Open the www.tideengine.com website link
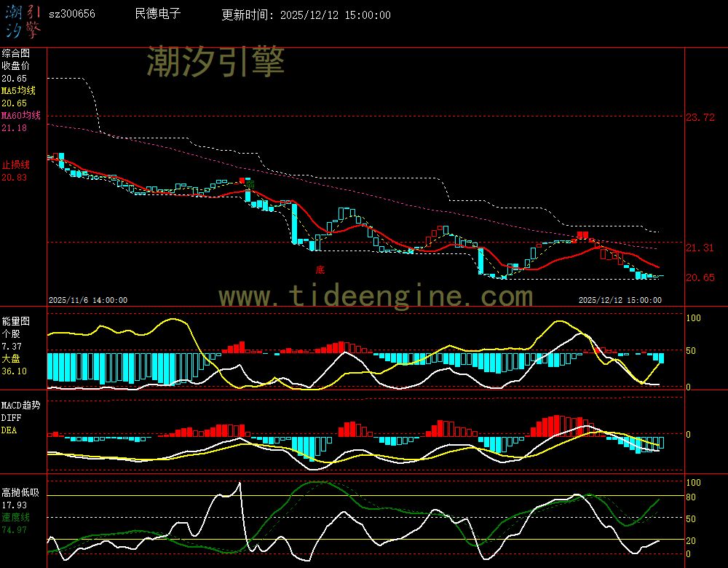Image resolution: width=728 pixels, height=568 pixels. [x=376, y=296]
